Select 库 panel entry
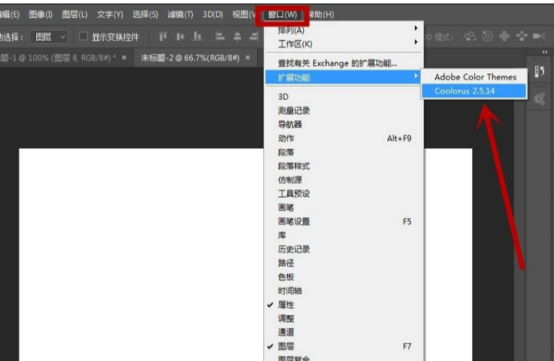Screen dimensions: 554x361 point(344,235)
